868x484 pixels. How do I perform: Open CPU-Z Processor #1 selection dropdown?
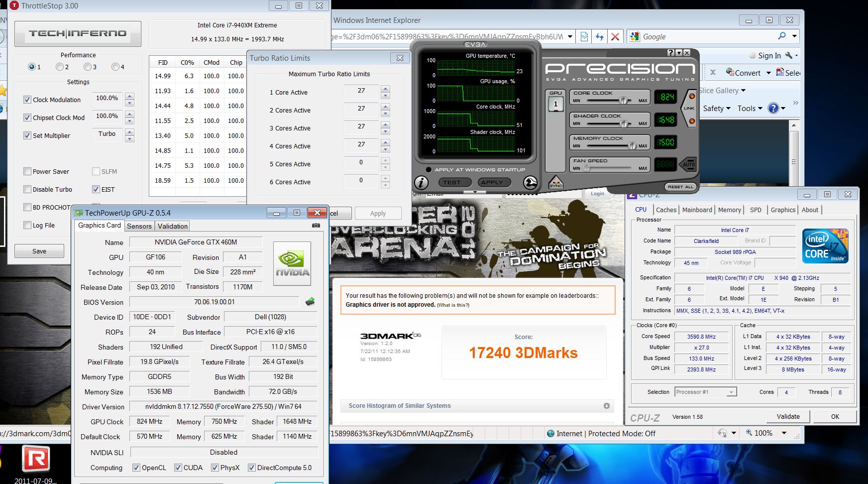pyautogui.click(x=731, y=392)
